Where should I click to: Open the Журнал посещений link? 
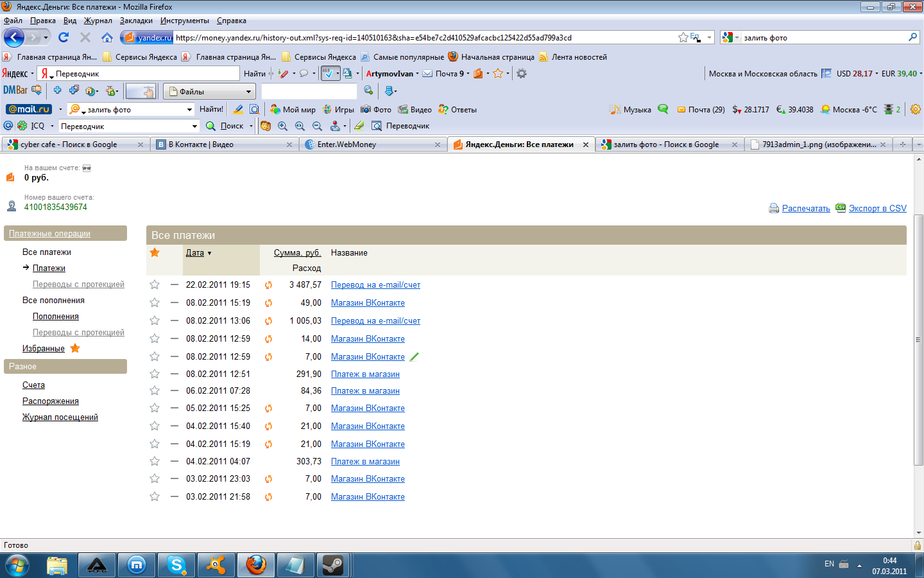tap(60, 417)
